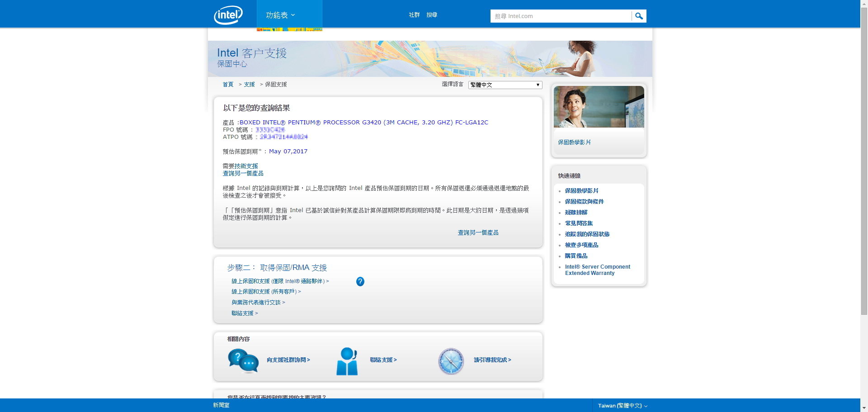This screenshot has width=868, height=412.
Task: Click the product name BOXED INTEL PENTIUM PROCESSOR G3420
Action: coord(364,123)
